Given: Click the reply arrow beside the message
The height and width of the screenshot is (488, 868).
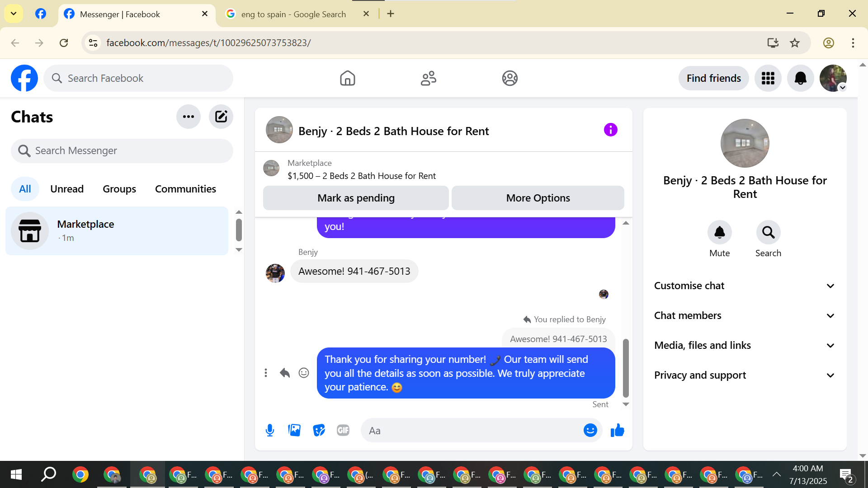Looking at the screenshot, I should 284,373.
